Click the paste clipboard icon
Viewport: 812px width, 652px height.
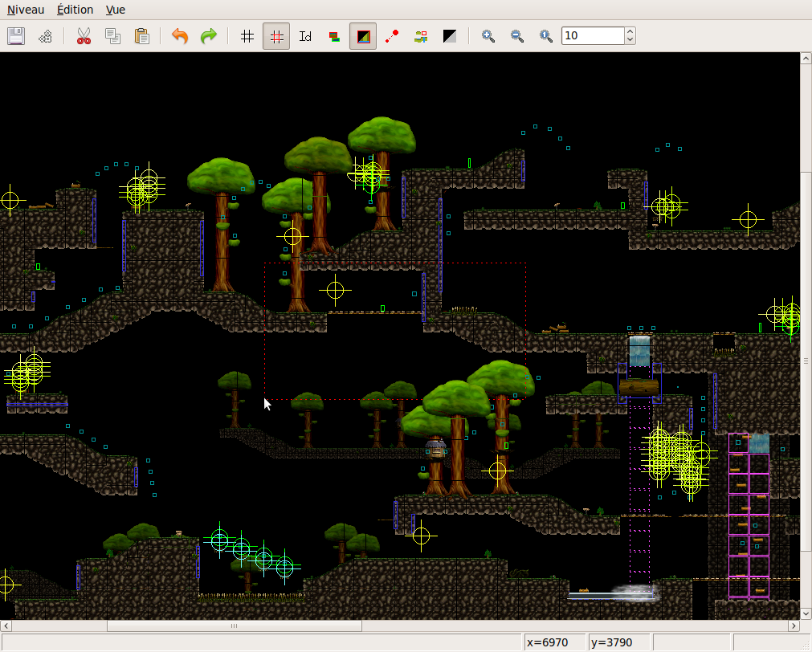[x=141, y=36]
